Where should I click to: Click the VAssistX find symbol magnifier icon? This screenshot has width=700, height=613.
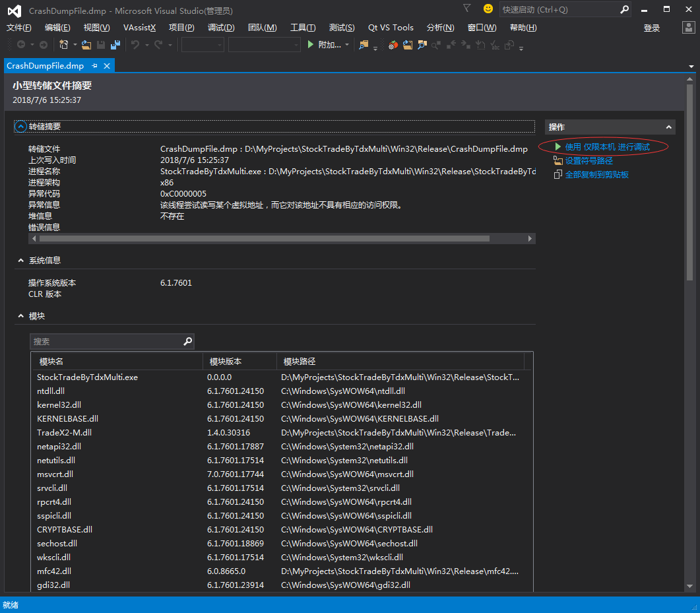(x=422, y=45)
